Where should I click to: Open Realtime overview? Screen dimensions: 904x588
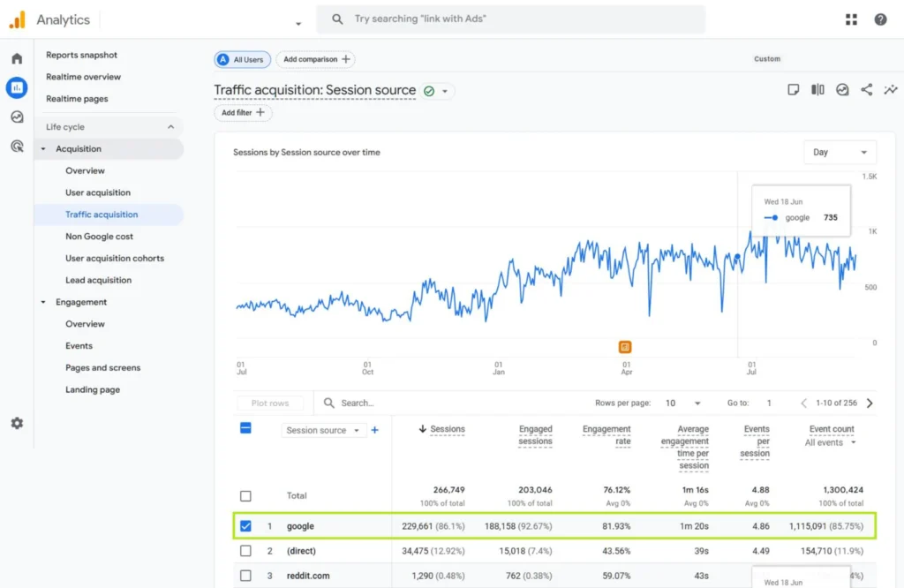(x=83, y=77)
